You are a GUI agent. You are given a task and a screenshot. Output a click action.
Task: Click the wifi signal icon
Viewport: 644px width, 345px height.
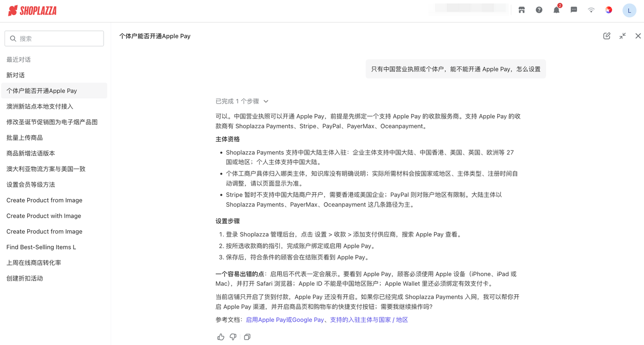tap(591, 10)
